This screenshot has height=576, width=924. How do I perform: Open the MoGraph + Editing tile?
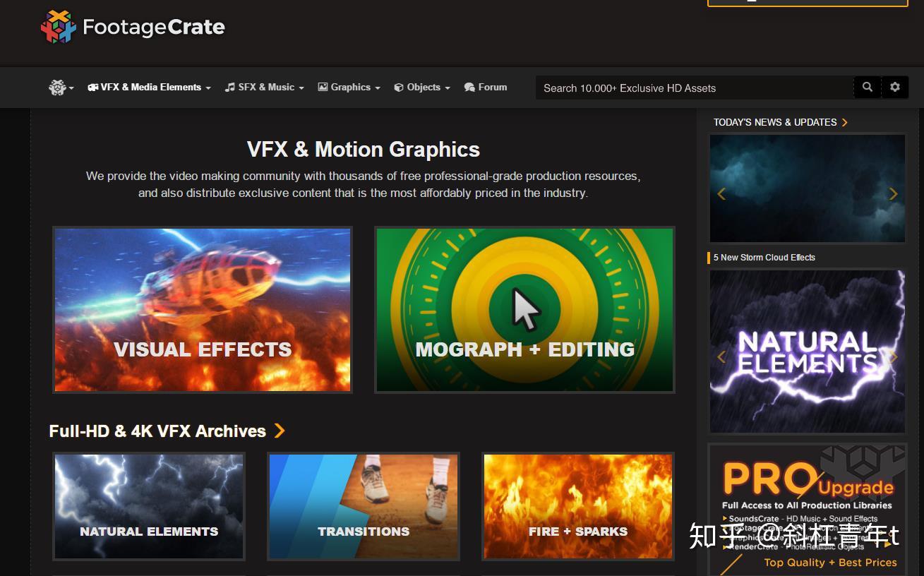[524, 310]
